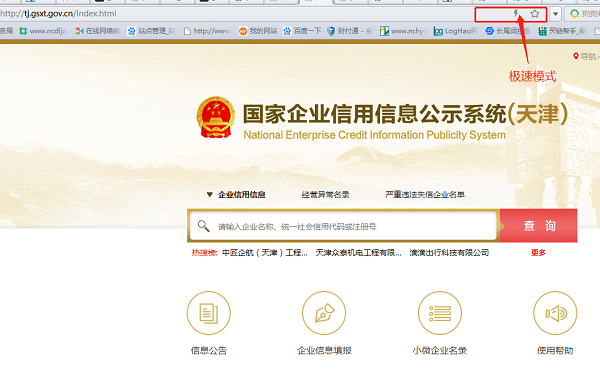Click the 更多 hot search link
The image size is (600, 370).
538,253
